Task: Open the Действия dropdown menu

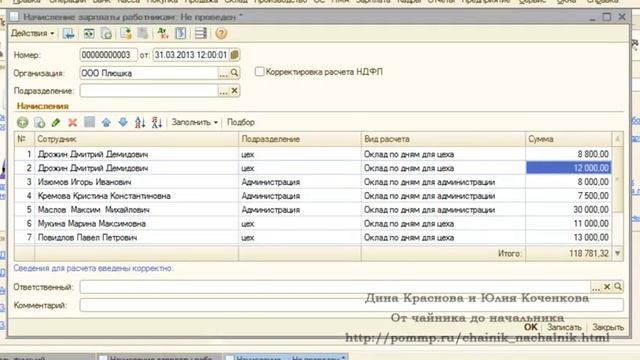Action: coord(32,33)
